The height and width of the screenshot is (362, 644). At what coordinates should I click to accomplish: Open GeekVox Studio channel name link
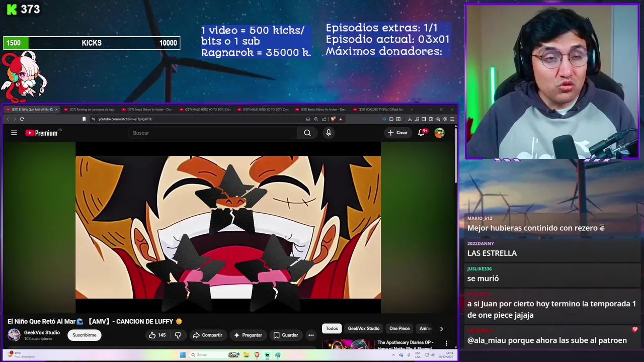[42, 332]
